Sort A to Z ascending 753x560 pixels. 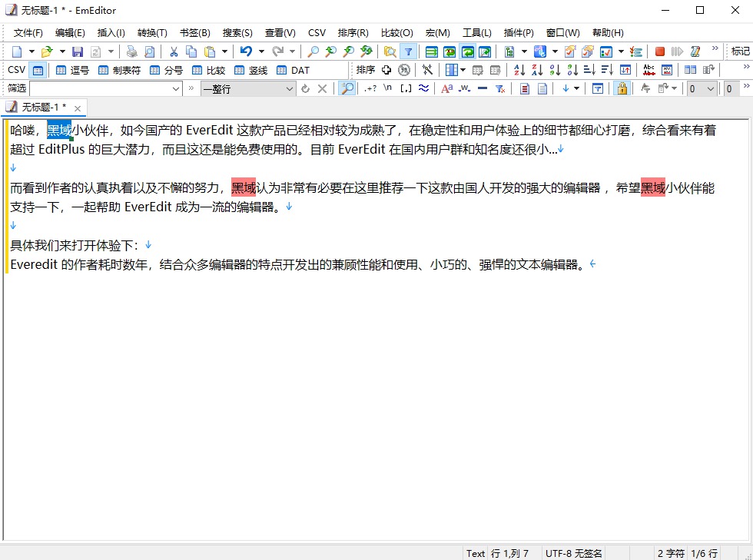[519, 70]
